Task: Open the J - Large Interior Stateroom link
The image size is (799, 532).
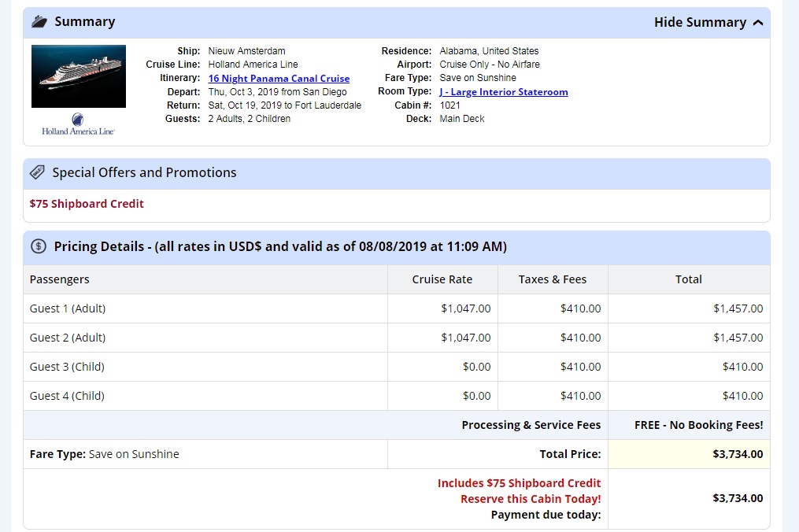Action: (504, 92)
